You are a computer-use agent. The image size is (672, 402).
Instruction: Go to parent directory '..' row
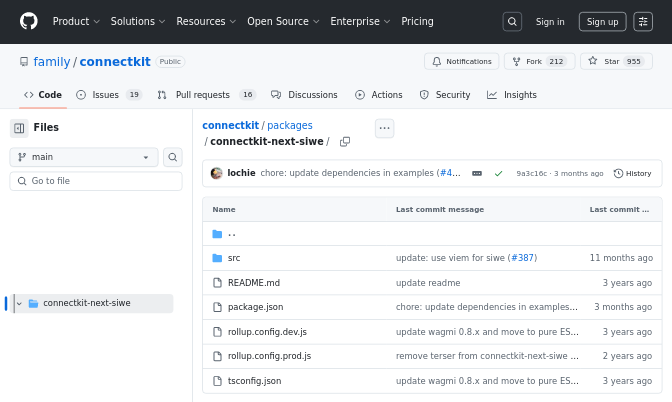tap(432, 234)
